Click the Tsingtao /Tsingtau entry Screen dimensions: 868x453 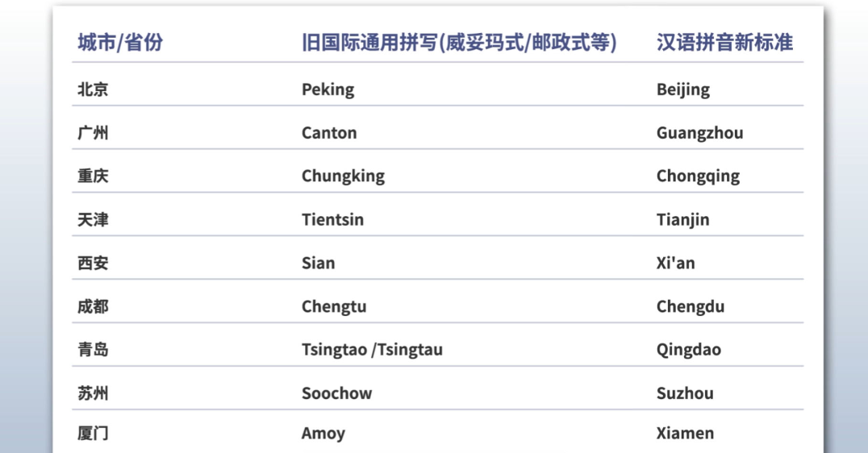[372, 350]
